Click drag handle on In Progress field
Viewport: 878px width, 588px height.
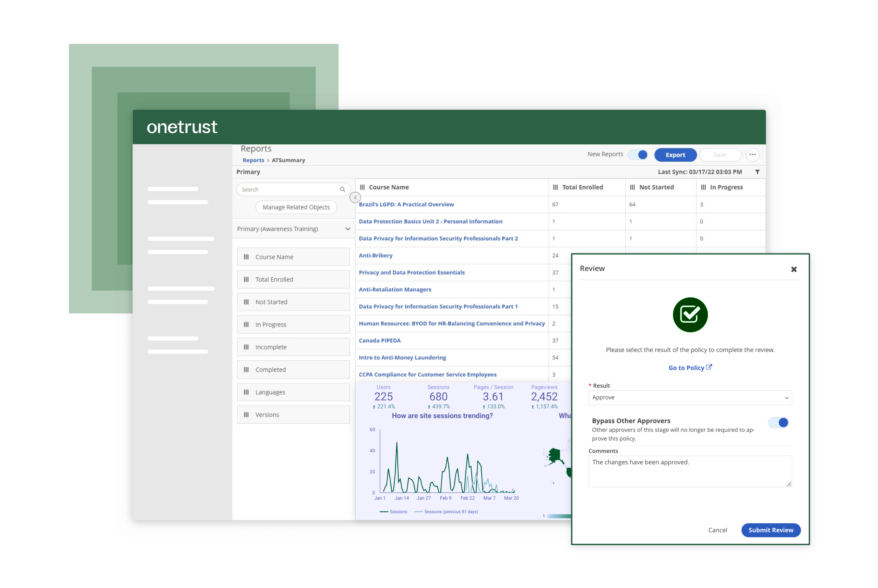coord(246,324)
